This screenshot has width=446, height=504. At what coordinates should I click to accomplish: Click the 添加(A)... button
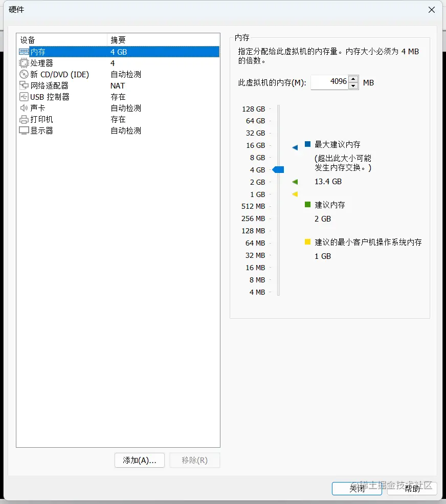pos(140,461)
